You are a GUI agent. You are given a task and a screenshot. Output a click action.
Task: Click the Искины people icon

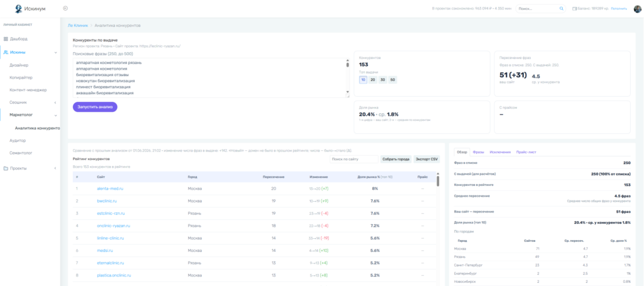coord(6,52)
